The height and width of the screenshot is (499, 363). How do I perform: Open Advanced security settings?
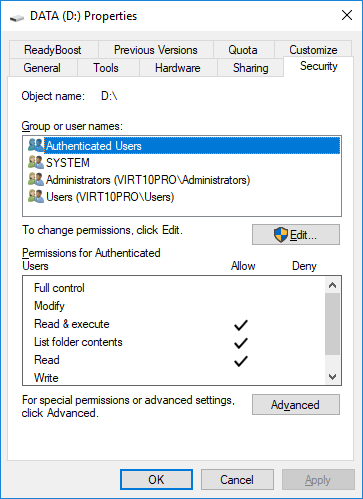[x=296, y=405]
